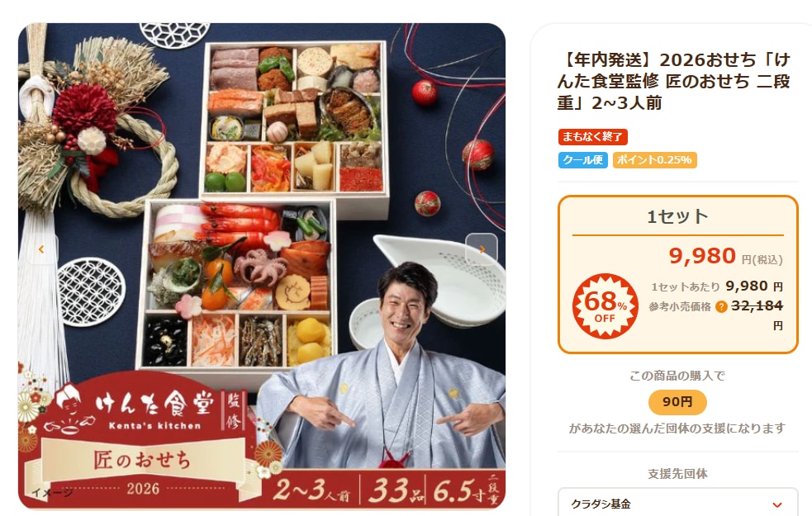Click the strikethrough price 32,184
812x516 pixels.
tap(757, 305)
